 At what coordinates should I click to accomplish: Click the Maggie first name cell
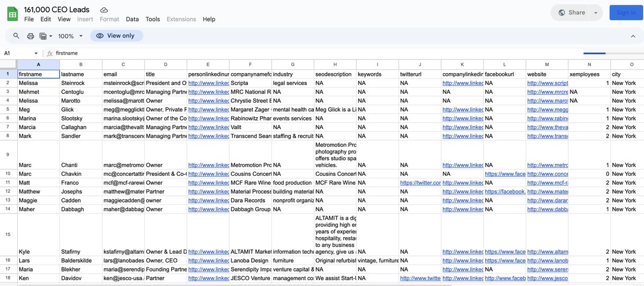pos(38,200)
